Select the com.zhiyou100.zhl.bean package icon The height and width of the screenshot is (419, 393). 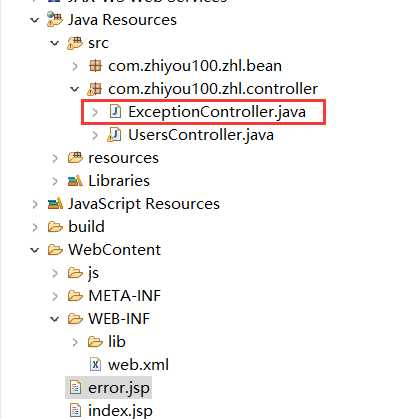(x=95, y=66)
